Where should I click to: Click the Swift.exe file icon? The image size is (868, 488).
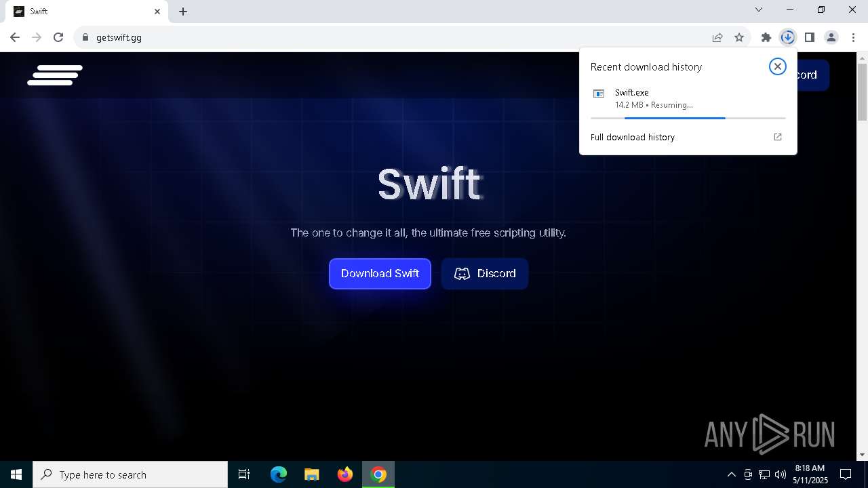coord(599,94)
